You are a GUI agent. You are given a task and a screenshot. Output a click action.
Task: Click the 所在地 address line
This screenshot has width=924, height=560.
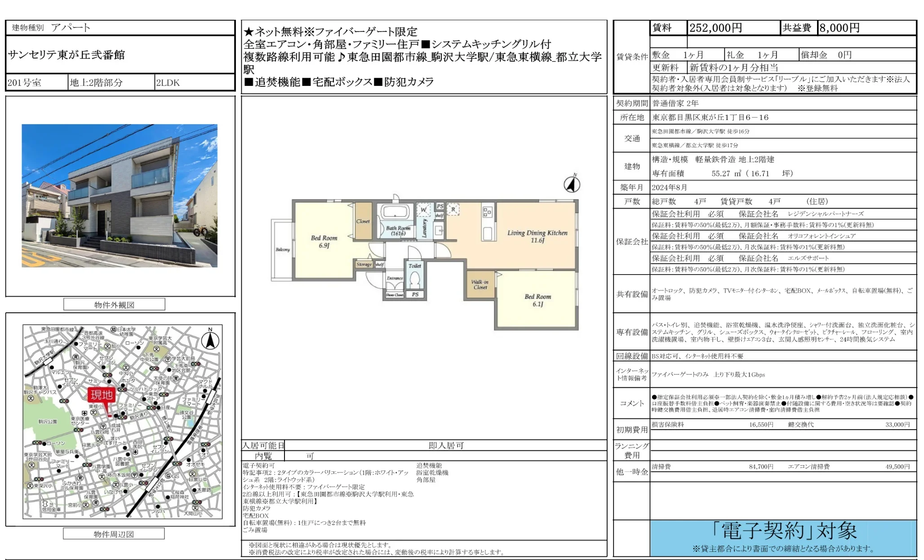coord(710,117)
